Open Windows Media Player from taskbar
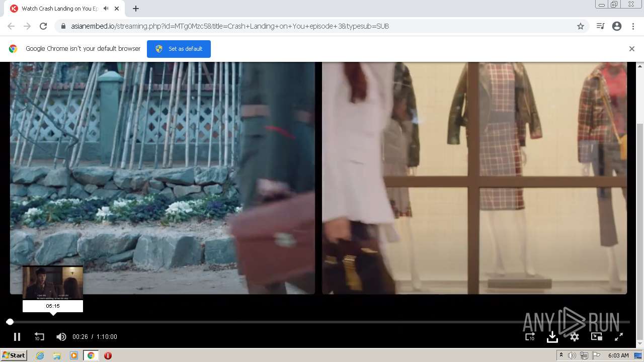This screenshot has height=362, width=644. pos(74,355)
